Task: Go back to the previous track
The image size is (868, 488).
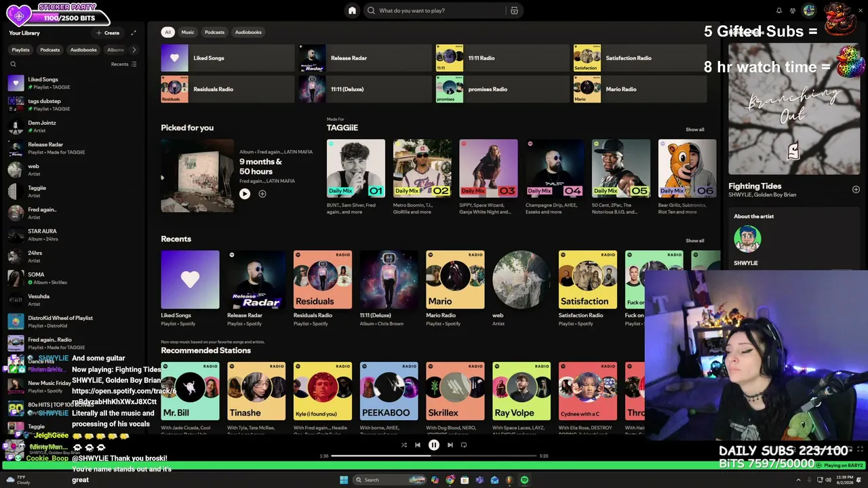Action: click(418, 445)
